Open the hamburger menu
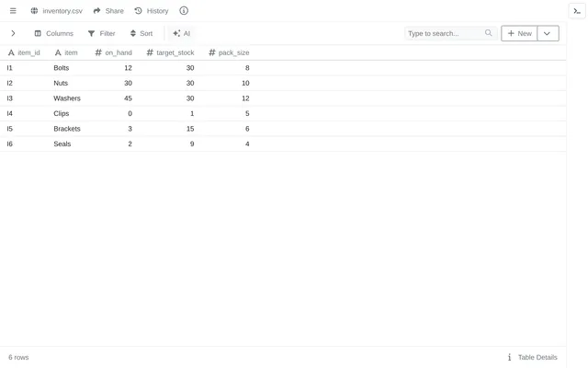This screenshot has height=368, width=588. point(13,11)
